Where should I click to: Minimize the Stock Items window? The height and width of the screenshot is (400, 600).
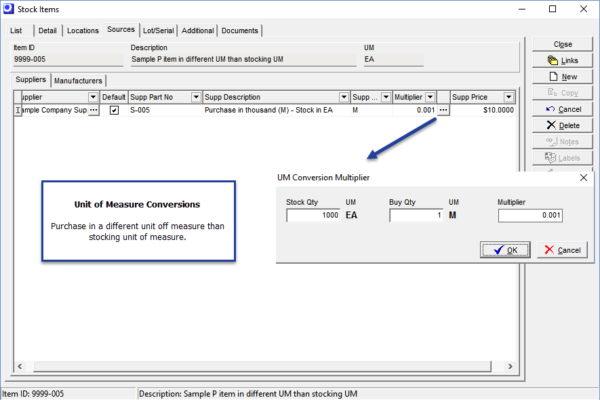point(522,9)
